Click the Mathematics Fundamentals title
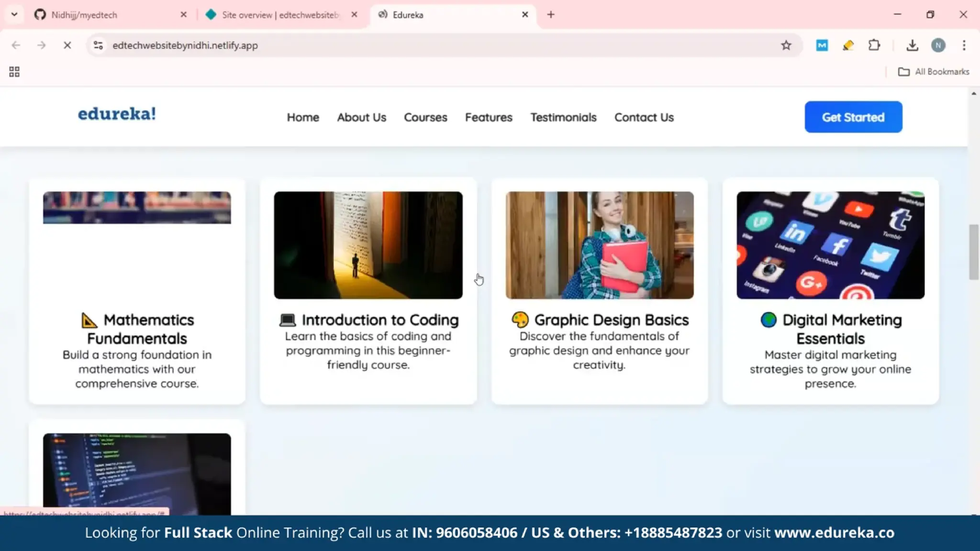 point(137,329)
